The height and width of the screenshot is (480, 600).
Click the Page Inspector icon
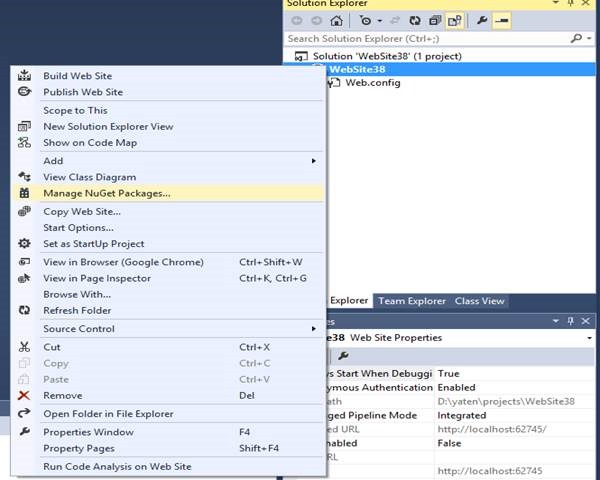pos(24,278)
